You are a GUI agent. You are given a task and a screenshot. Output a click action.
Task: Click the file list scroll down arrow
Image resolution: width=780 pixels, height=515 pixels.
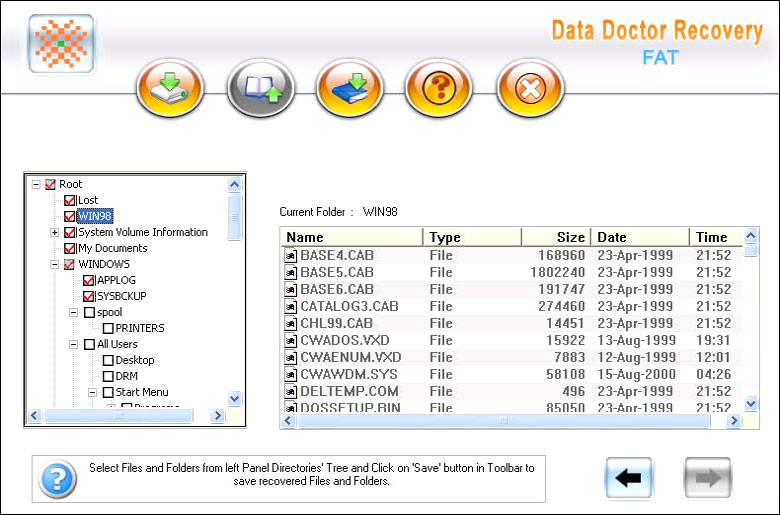[751, 404]
